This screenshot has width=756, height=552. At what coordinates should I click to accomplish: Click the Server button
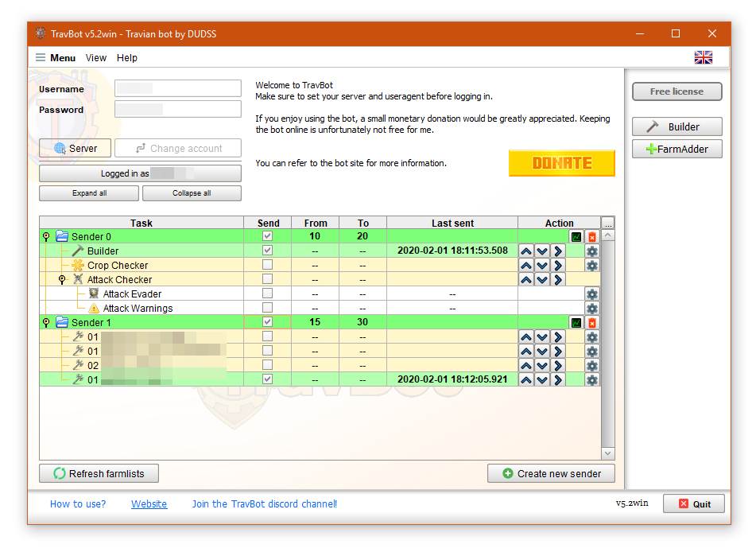(76, 148)
